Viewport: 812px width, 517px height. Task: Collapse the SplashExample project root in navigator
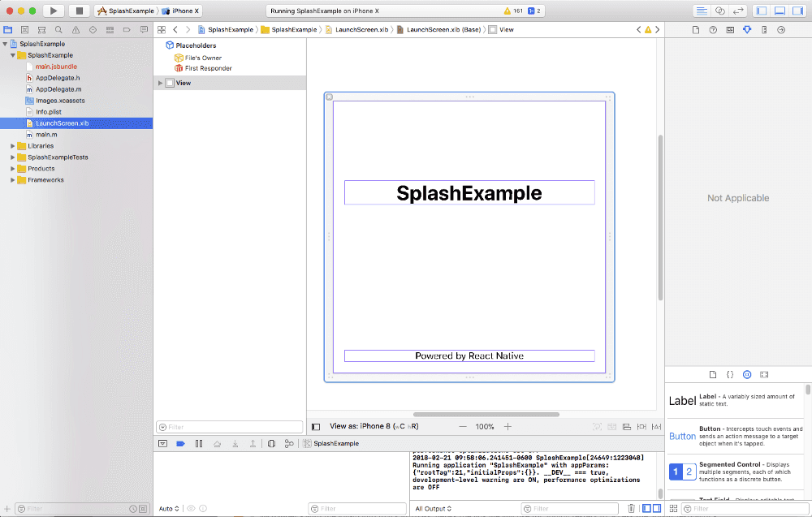tap(5, 44)
